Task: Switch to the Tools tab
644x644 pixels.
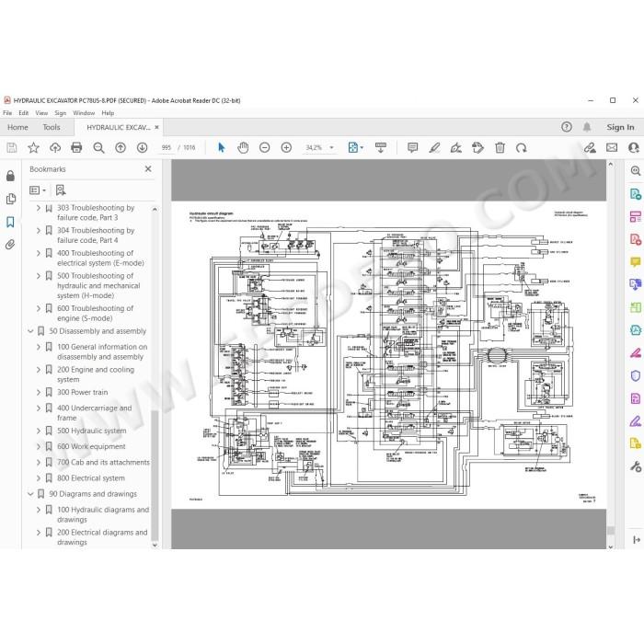Action: coord(52,127)
